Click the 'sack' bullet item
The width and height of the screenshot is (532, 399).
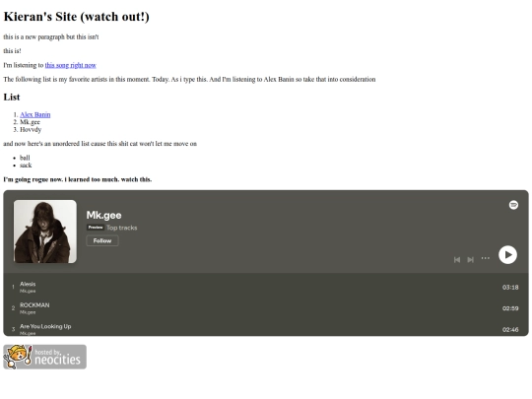click(26, 166)
